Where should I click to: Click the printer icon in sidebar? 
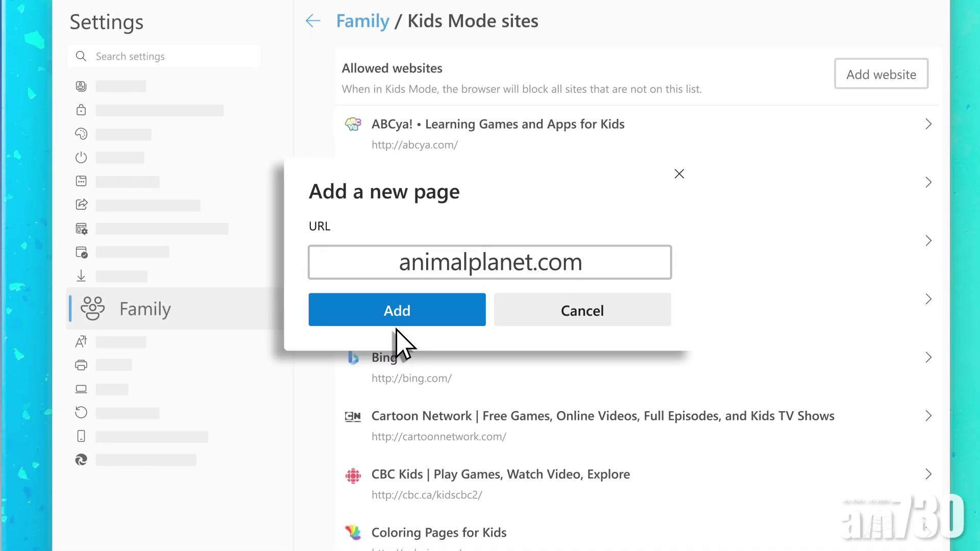click(81, 365)
